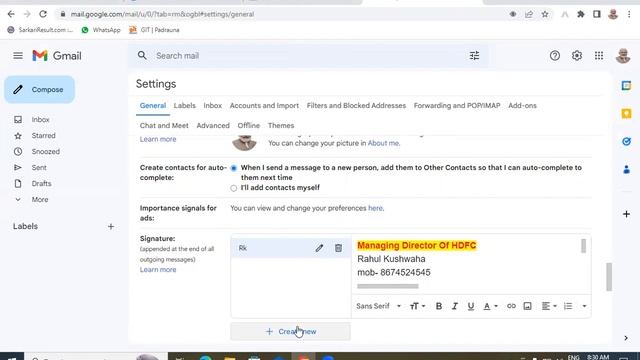
Task: Open the Themes settings tab
Action: click(281, 126)
